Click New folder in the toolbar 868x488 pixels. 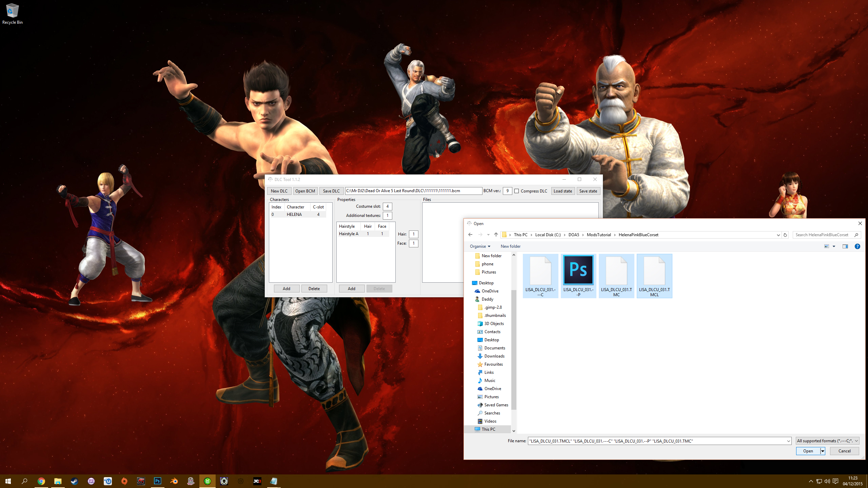coord(510,246)
